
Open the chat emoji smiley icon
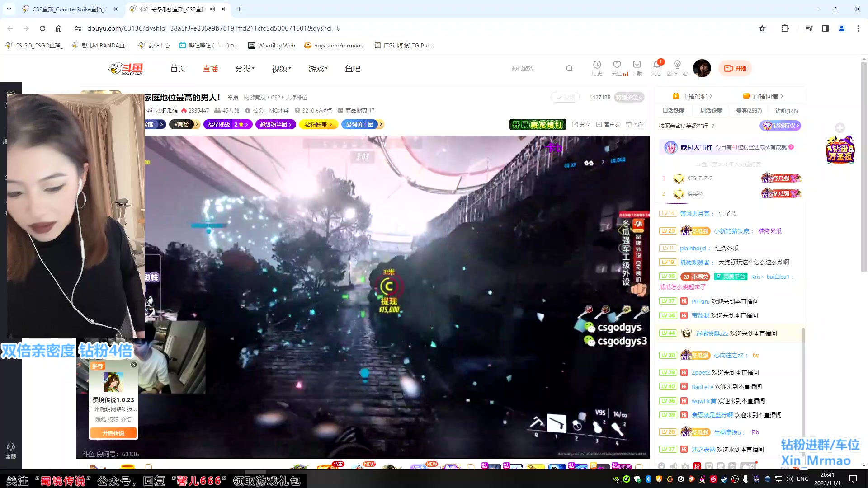[x=662, y=466]
